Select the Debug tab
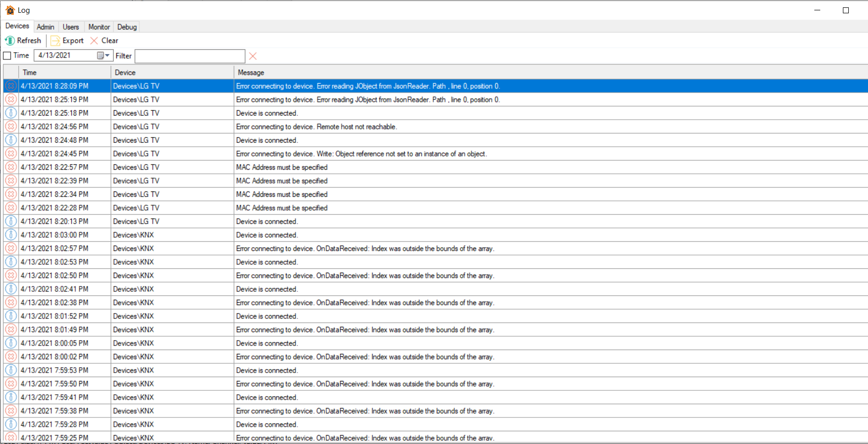The height and width of the screenshot is (444, 868). pyautogui.click(x=127, y=27)
